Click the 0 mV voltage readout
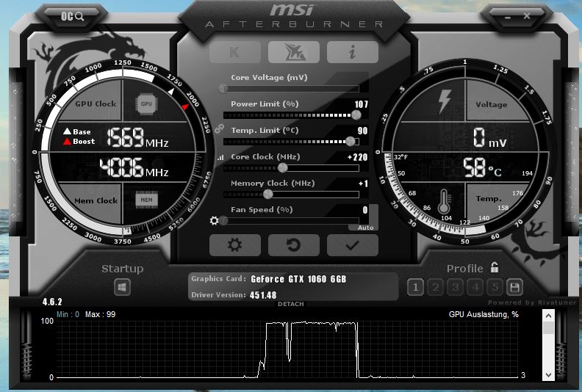The width and height of the screenshot is (582, 392). tap(489, 137)
